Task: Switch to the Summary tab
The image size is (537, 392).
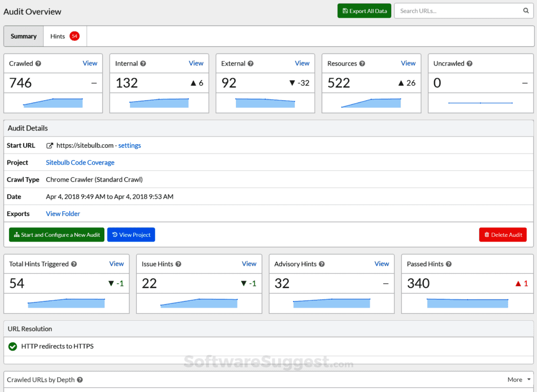Action: (24, 36)
